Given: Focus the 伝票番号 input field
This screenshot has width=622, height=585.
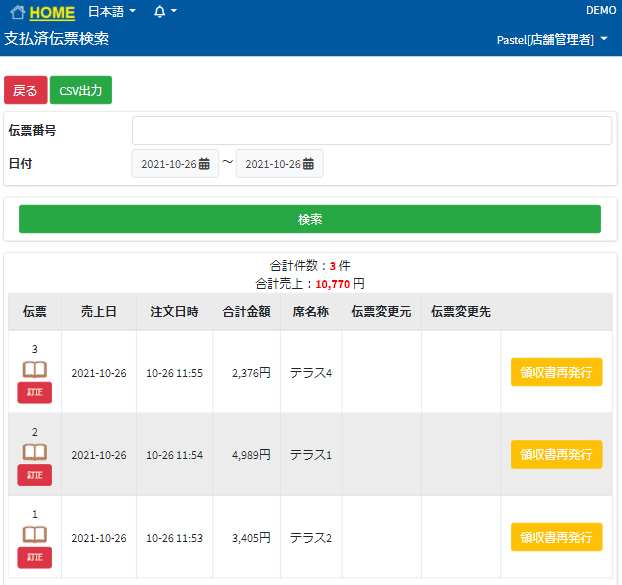Looking at the screenshot, I should (371, 131).
